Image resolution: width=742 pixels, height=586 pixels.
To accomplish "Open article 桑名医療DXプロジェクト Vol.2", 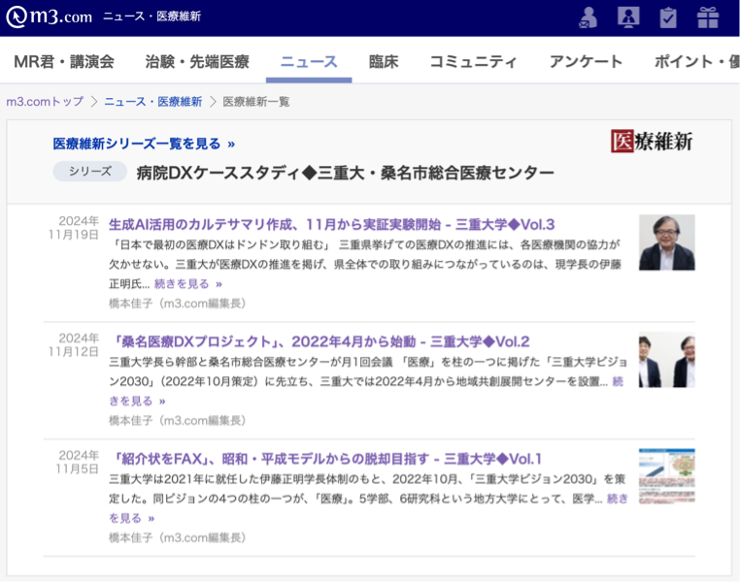I will coord(321,341).
